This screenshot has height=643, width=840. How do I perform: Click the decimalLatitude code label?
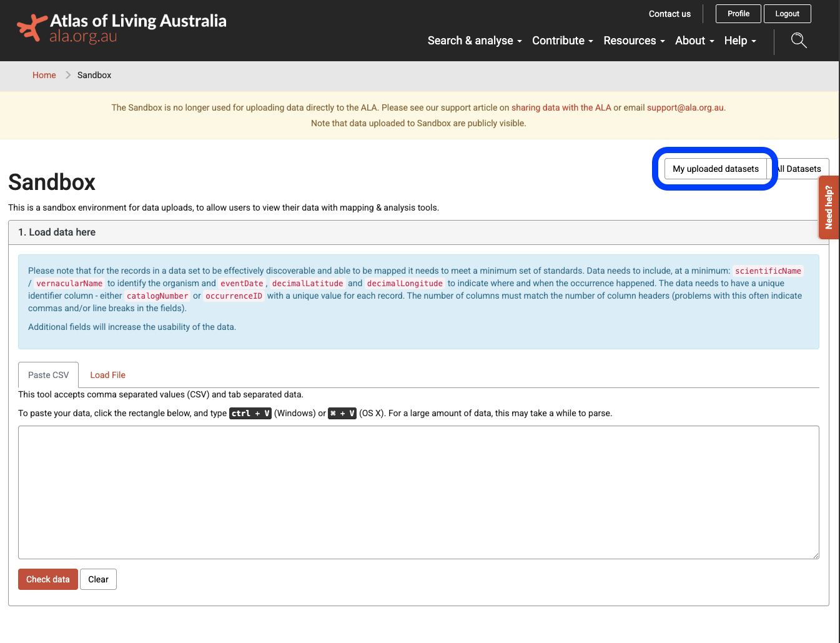tap(307, 283)
